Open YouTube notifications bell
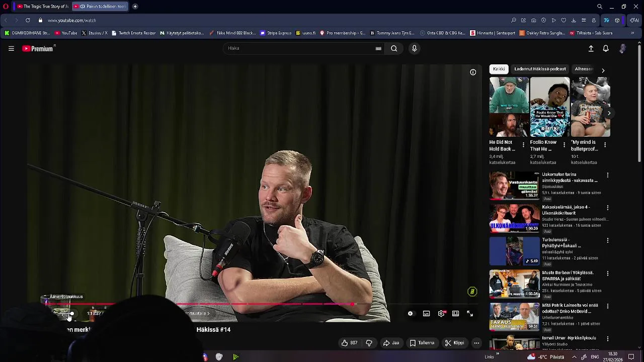The height and width of the screenshot is (362, 644). coord(606,48)
